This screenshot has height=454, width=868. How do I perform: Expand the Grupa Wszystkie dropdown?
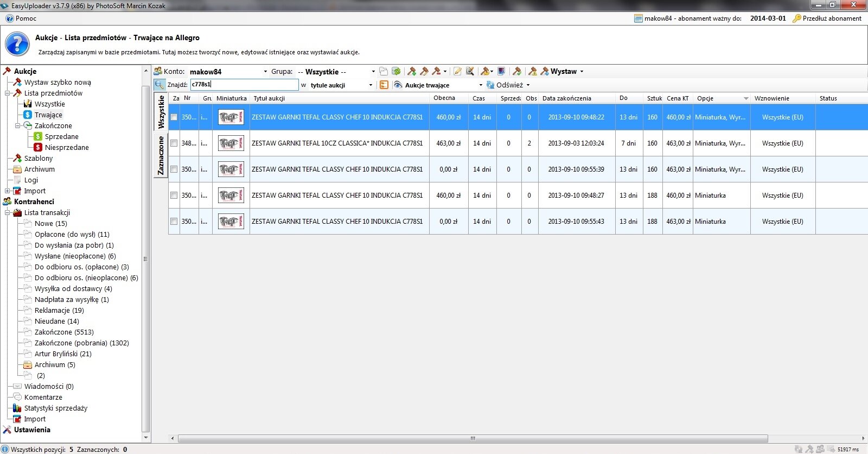point(373,72)
